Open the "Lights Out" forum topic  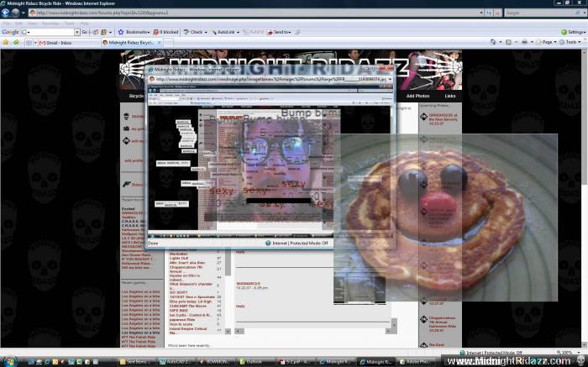coord(178,259)
